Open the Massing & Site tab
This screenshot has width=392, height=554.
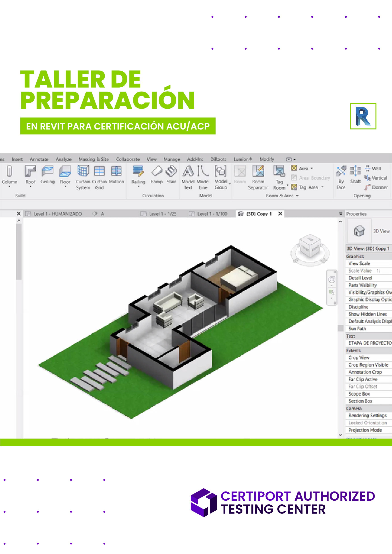[94, 159]
